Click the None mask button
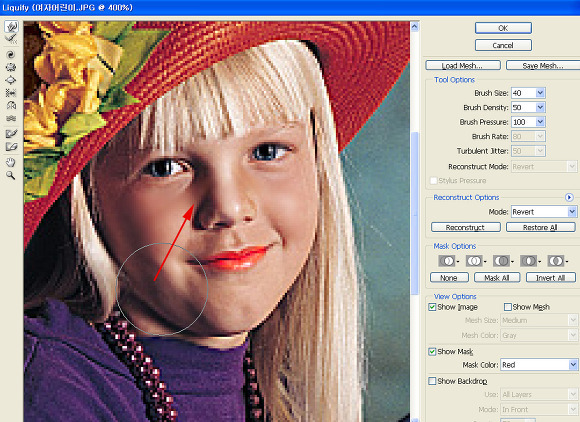This screenshot has height=422, width=580. 449,277
